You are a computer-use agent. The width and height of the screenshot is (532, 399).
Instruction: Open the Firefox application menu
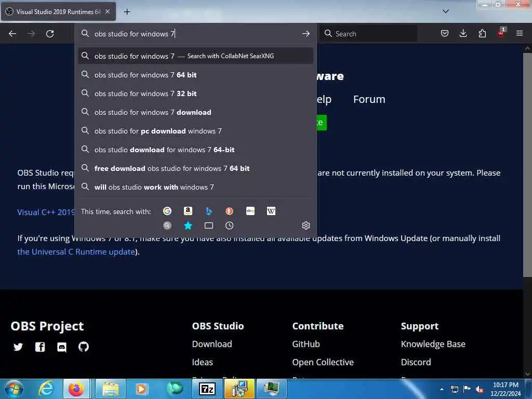(x=520, y=33)
